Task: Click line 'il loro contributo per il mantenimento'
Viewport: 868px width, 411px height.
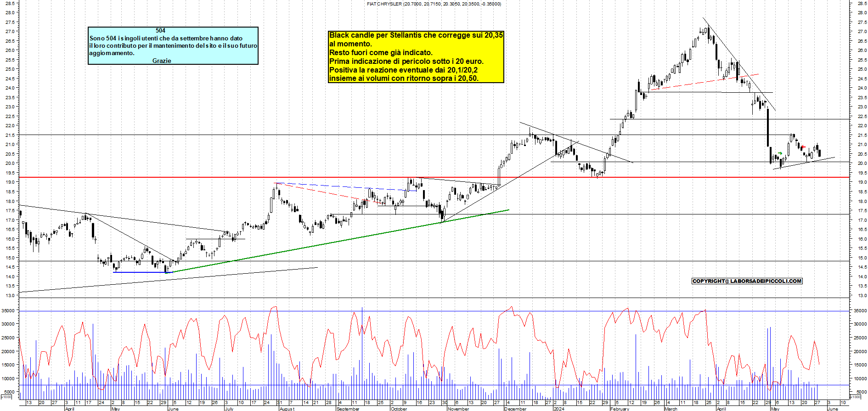Action: 173,45
